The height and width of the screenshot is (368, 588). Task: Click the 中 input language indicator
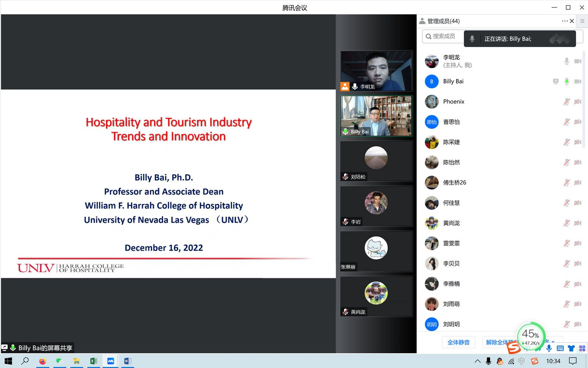(x=521, y=361)
